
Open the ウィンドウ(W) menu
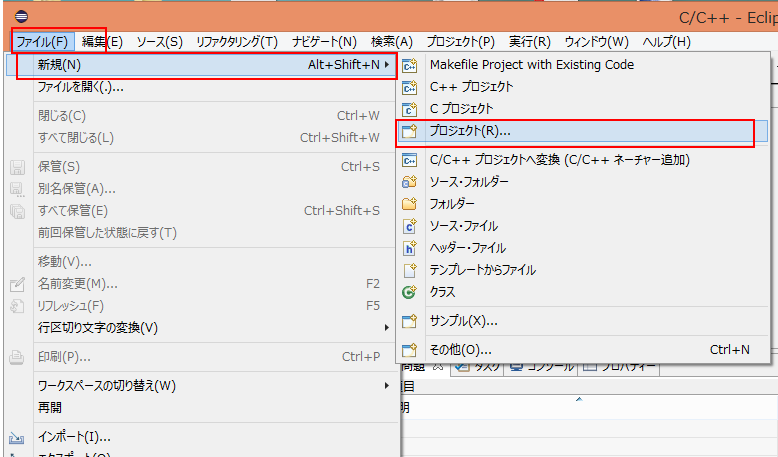pyautogui.click(x=597, y=42)
